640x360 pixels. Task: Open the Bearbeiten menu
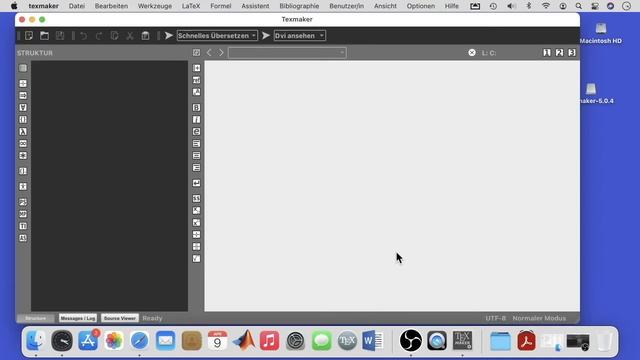point(111,6)
